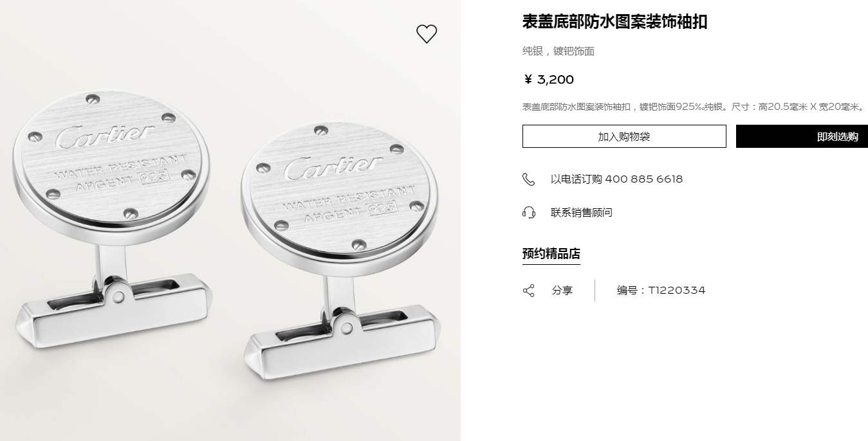868x441 pixels.
Task: Click the share nodes icon
Action: coord(529,291)
